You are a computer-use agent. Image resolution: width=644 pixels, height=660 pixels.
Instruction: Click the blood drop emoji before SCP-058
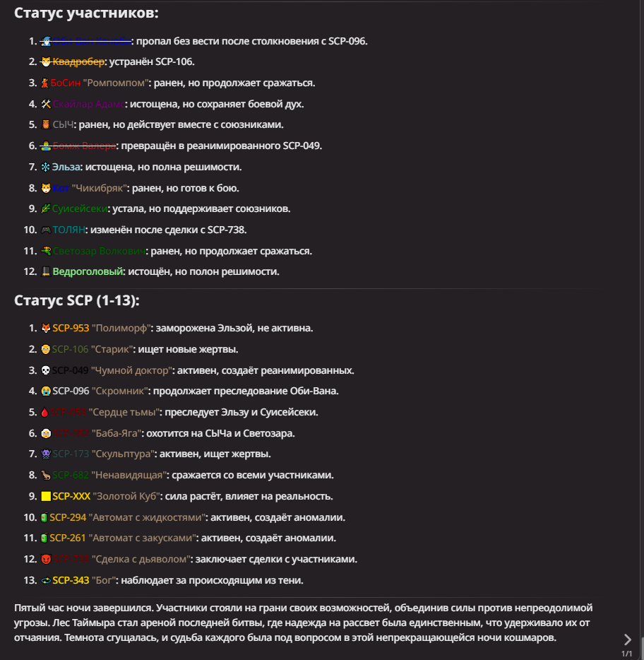click(x=46, y=413)
